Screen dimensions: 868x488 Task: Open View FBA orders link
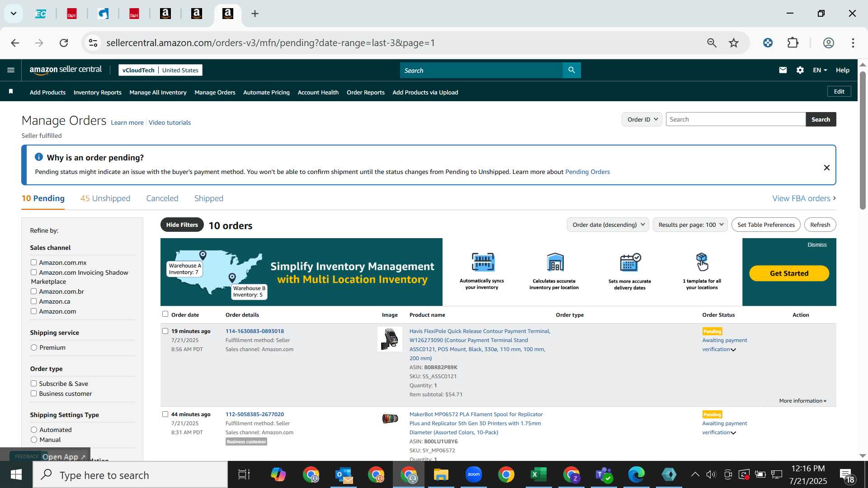click(804, 198)
